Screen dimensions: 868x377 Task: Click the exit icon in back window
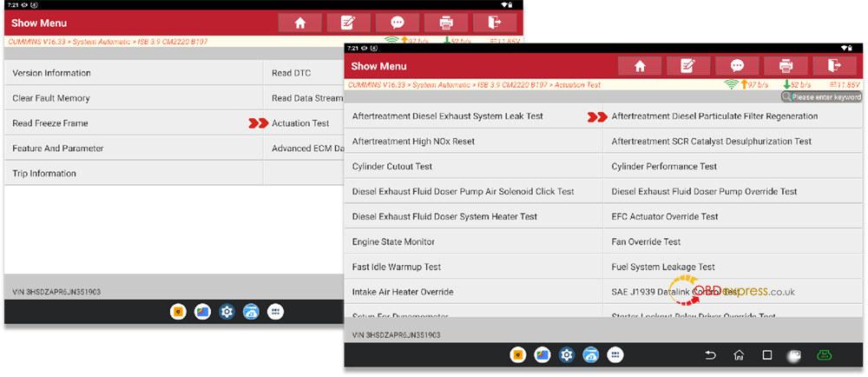click(495, 23)
